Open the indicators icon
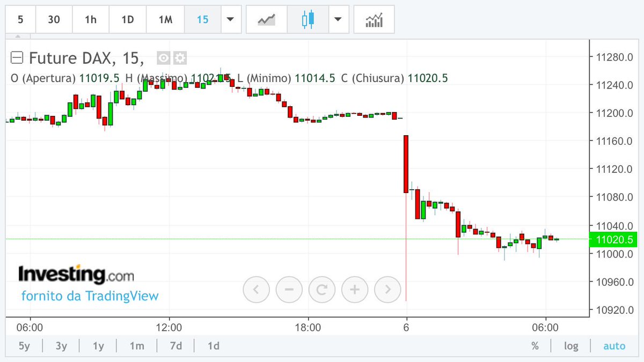 [x=374, y=20]
